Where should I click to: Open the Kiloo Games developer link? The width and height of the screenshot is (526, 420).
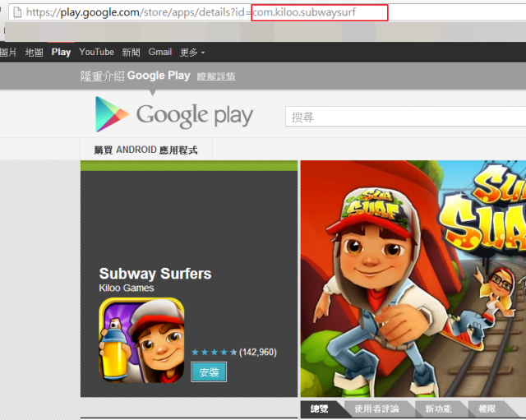point(127,288)
